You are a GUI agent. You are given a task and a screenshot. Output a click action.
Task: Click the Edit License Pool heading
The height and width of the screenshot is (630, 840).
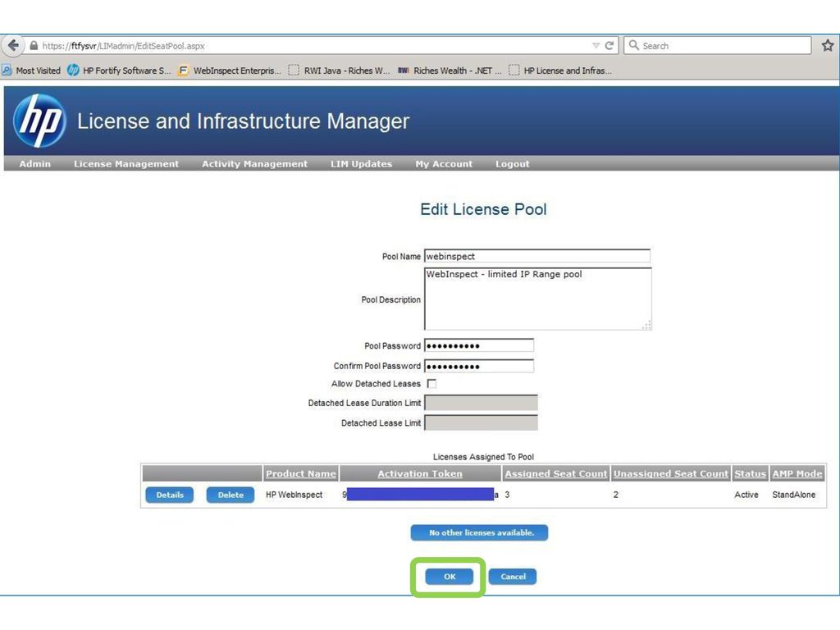[483, 209]
